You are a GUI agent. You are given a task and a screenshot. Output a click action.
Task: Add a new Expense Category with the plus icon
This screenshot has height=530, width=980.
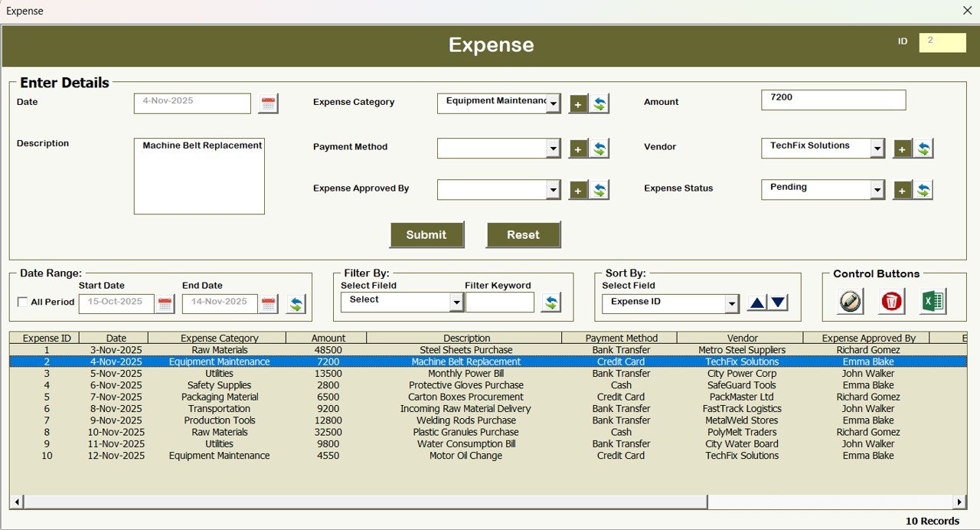pos(578,103)
